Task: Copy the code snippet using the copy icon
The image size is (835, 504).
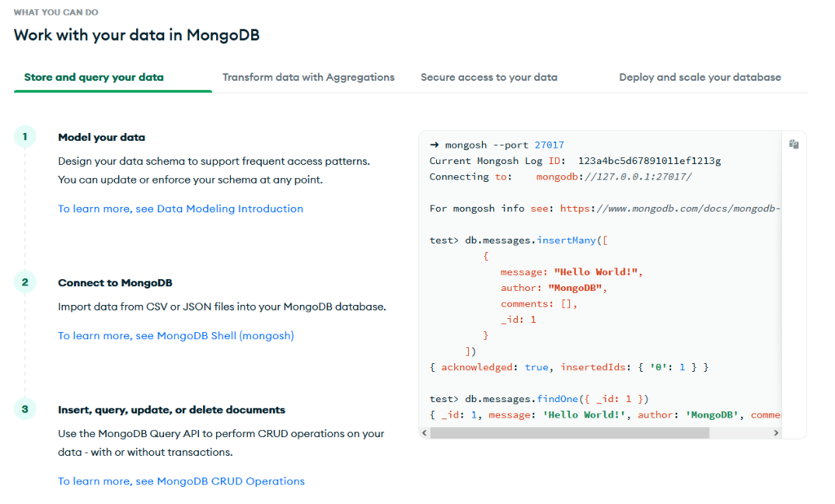Action: (x=793, y=142)
